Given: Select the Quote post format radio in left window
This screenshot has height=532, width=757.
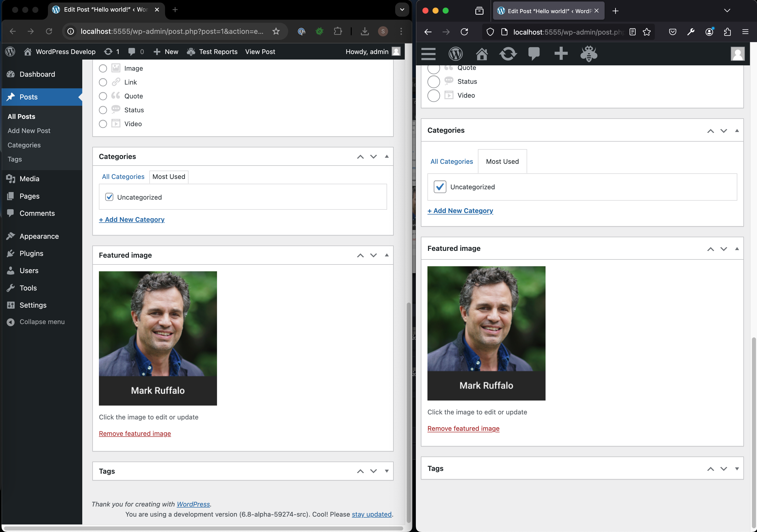Looking at the screenshot, I should (103, 96).
